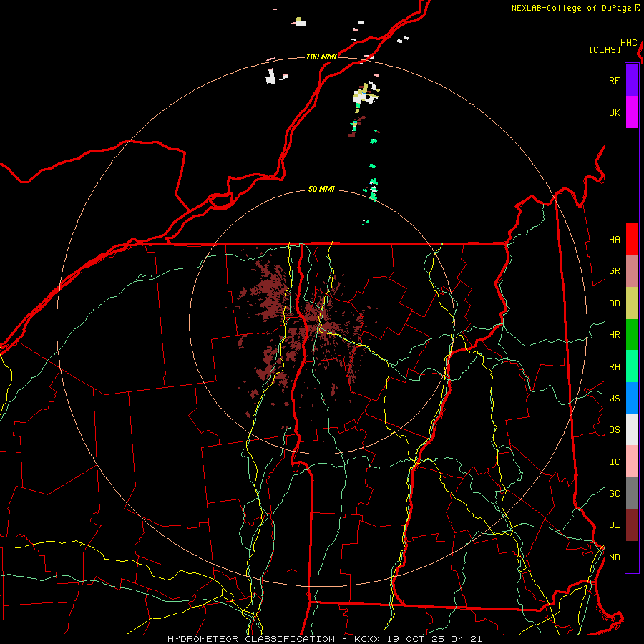Click the HR dark green legend swatch
This screenshot has height=644, width=644.
(632, 335)
